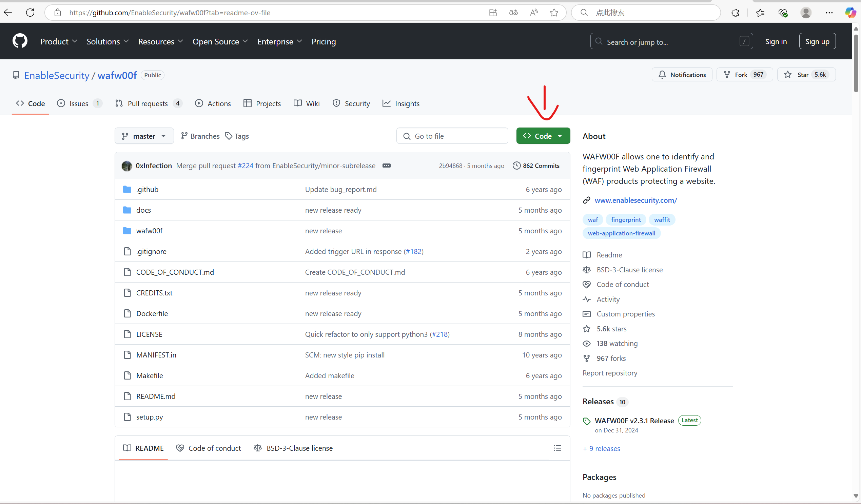Screen dimensions: 861x504
Task: Expand the Open Source menu
Action: (x=220, y=41)
